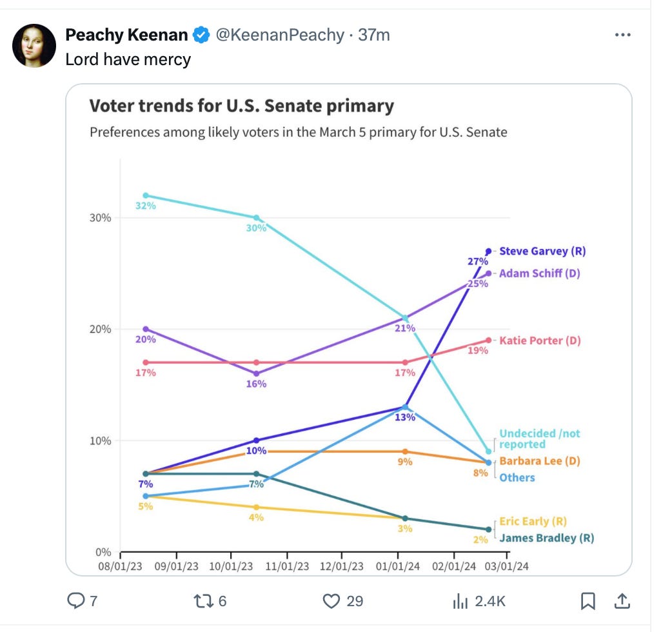Viewport: 672px width, 632px height.
Task: Click the Steve Garvey (R) legend label
Action: (x=542, y=252)
